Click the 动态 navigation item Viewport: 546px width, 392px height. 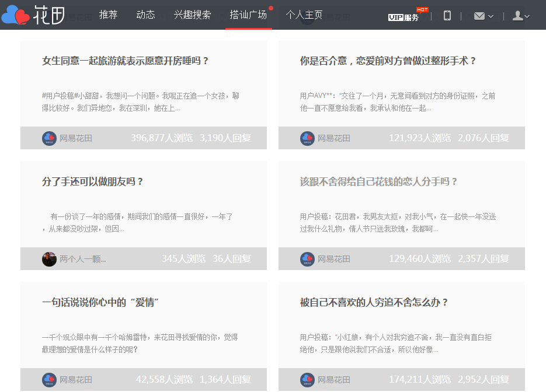pos(146,15)
